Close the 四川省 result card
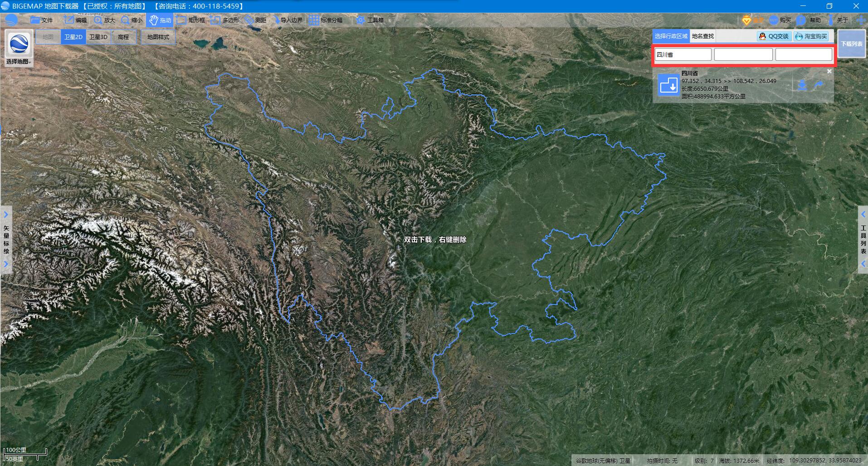 pos(829,71)
